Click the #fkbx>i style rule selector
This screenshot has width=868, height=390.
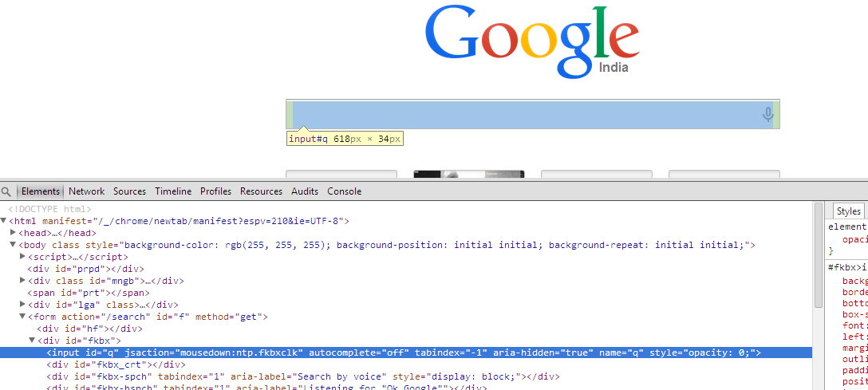tap(847, 267)
